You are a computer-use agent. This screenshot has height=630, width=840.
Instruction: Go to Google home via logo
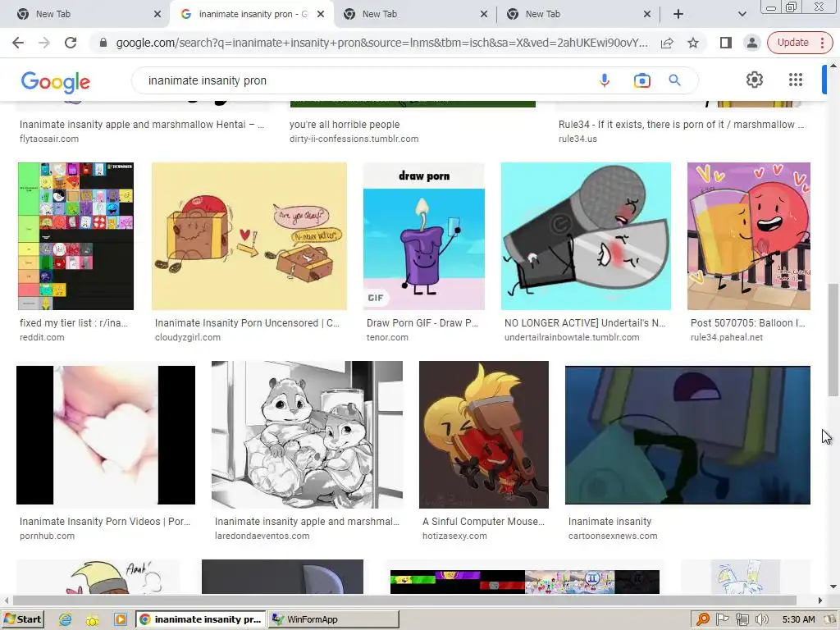[56, 82]
